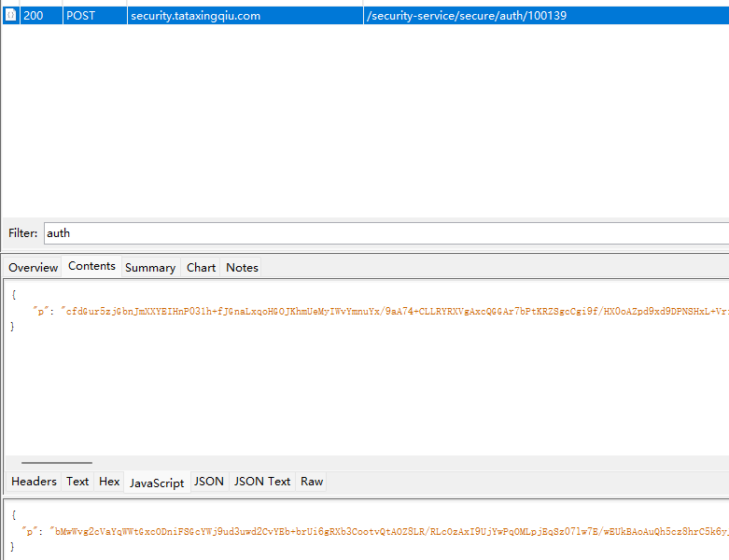Open the Notes tab
The image size is (729, 560).
242,267
